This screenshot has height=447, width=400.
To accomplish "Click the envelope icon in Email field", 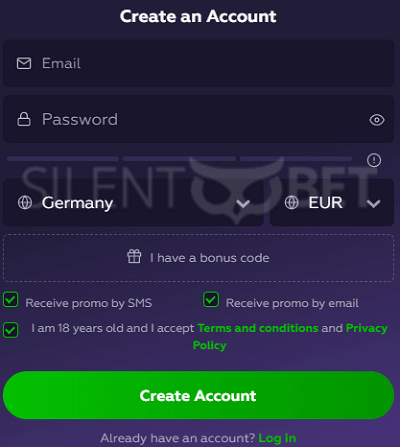I will (x=24, y=63).
